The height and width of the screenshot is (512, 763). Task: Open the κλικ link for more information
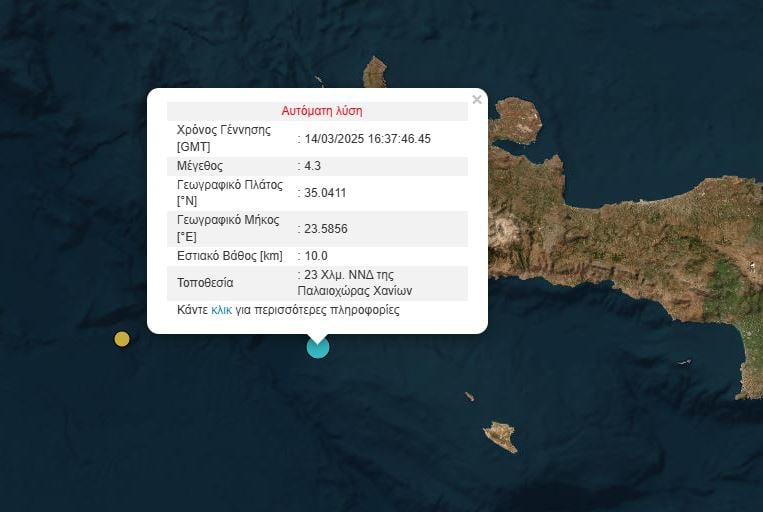[x=221, y=310]
